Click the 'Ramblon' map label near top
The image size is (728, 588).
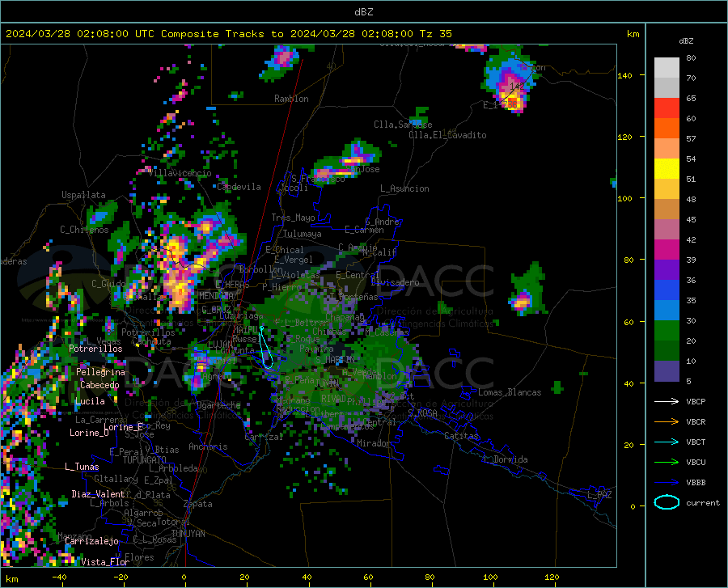click(291, 99)
